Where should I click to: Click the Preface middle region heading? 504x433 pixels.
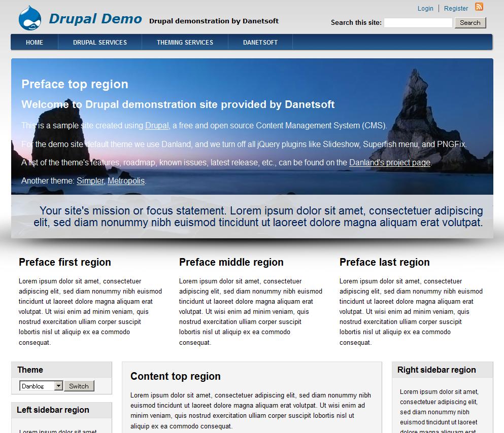pyautogui.click(x=231, y=262)
